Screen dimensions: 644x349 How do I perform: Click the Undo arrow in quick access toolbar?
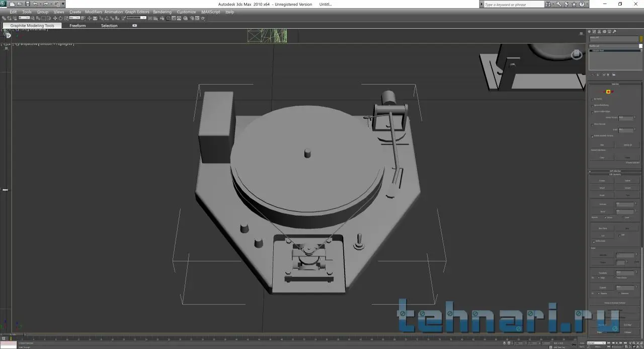[x=35, y=4]
